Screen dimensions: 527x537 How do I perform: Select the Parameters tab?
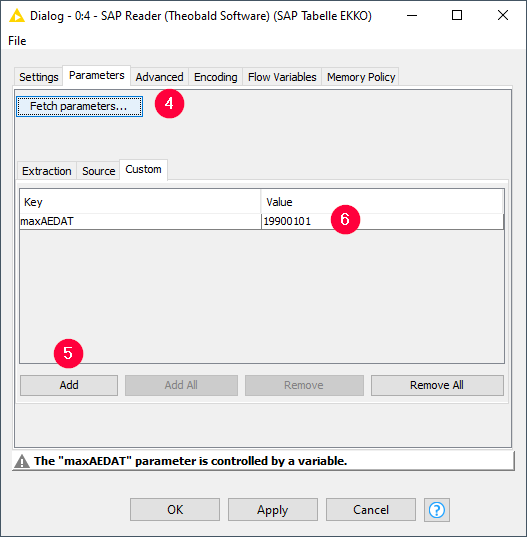[97, 75]
